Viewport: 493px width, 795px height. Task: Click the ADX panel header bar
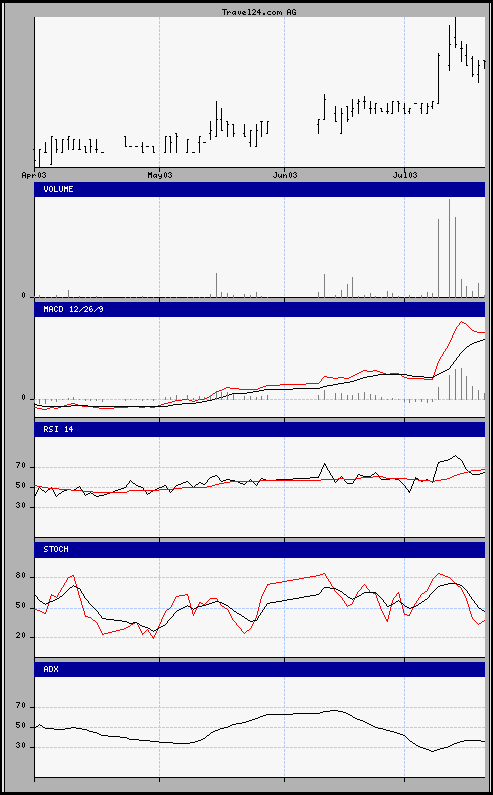260,669
